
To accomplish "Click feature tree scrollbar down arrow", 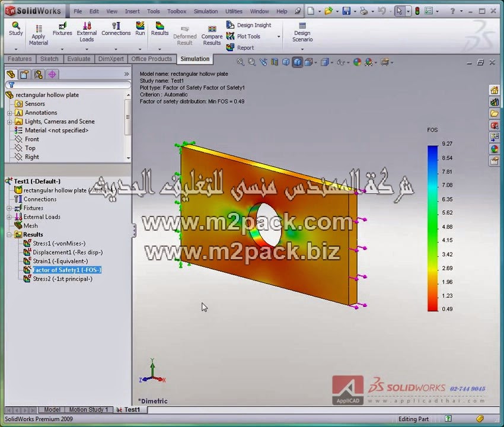I will (128, 158).
